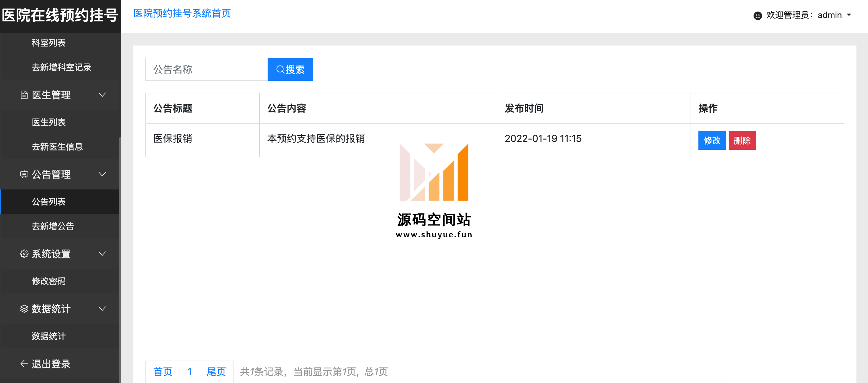Screen dimensions: 868x383
Task: Collapse the 数据统计 menu chevron
Action: pyautogui.click(x=102, y=309)
